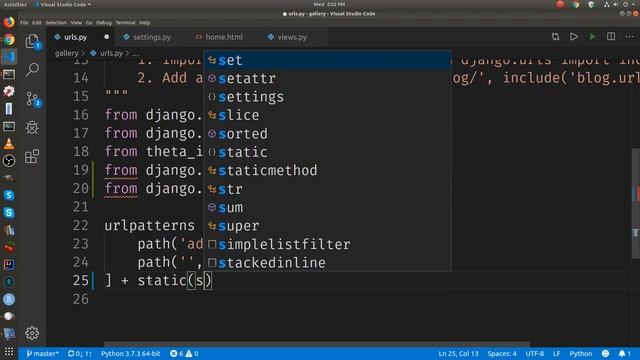
Task: Open the OBS Studio icon in the dock
Action: coord(9,160)
